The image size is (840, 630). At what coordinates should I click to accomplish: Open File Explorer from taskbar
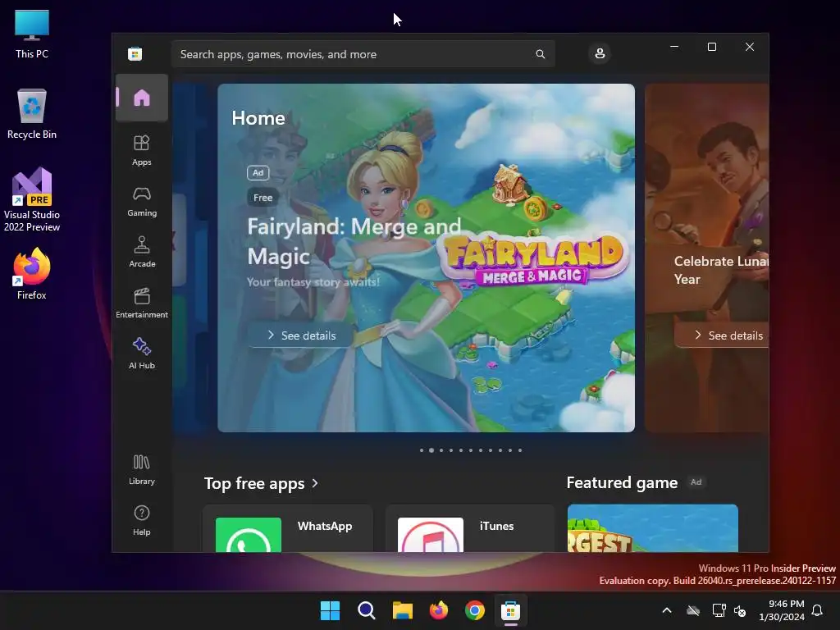(402, 610)
